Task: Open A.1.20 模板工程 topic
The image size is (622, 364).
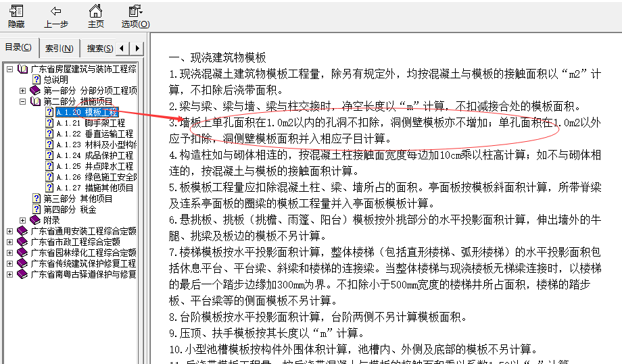Action: (x=87, y=113)
